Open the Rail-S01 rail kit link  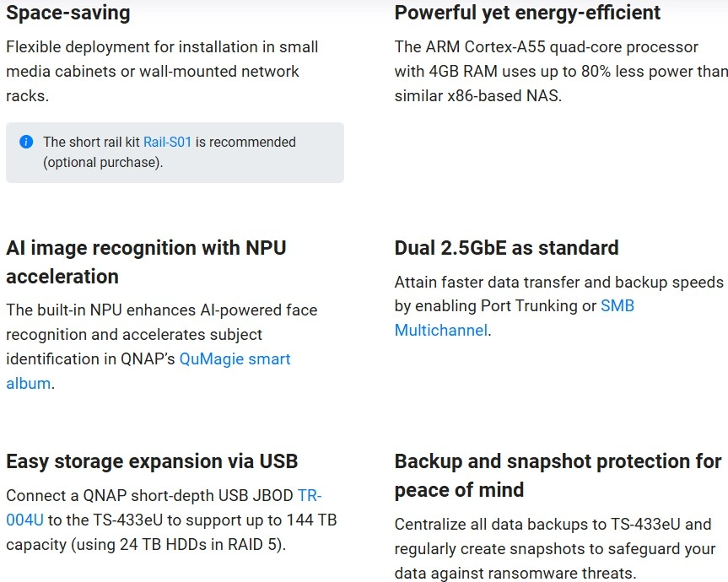(167, 142)
